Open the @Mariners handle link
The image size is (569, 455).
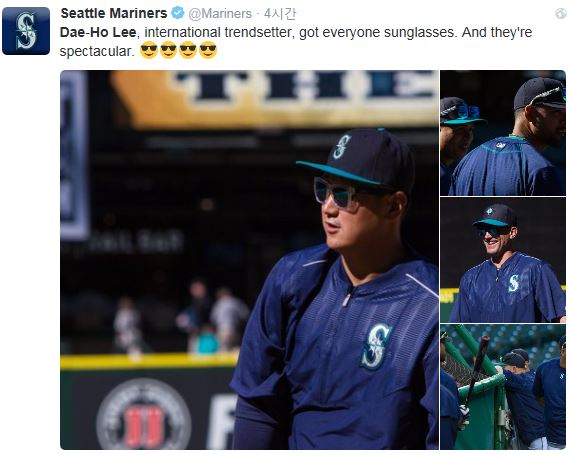[x=220, y=14]
